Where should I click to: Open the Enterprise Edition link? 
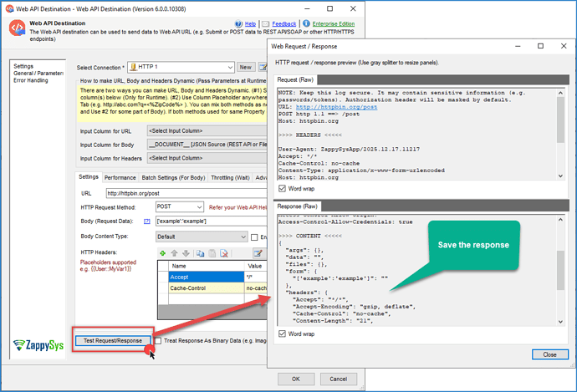point(334,24)
